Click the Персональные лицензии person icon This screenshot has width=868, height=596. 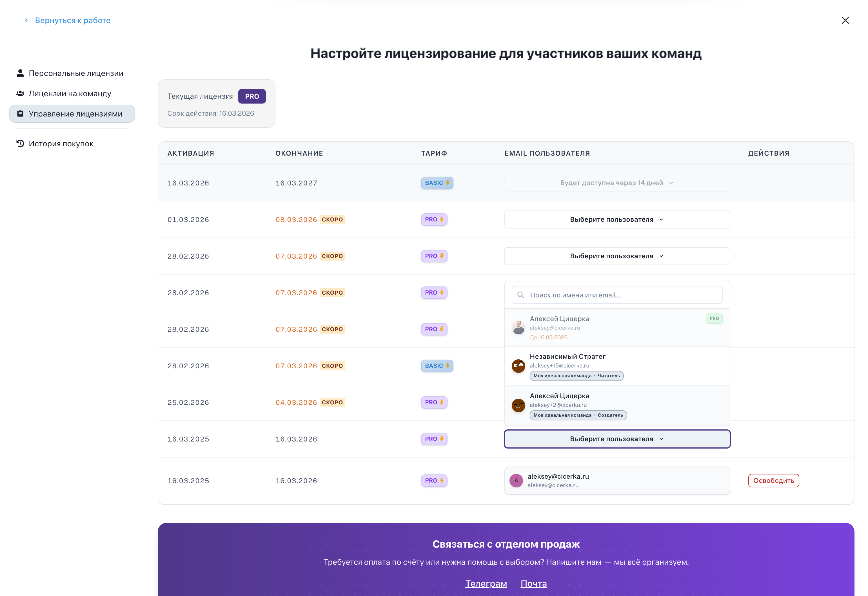20,73
